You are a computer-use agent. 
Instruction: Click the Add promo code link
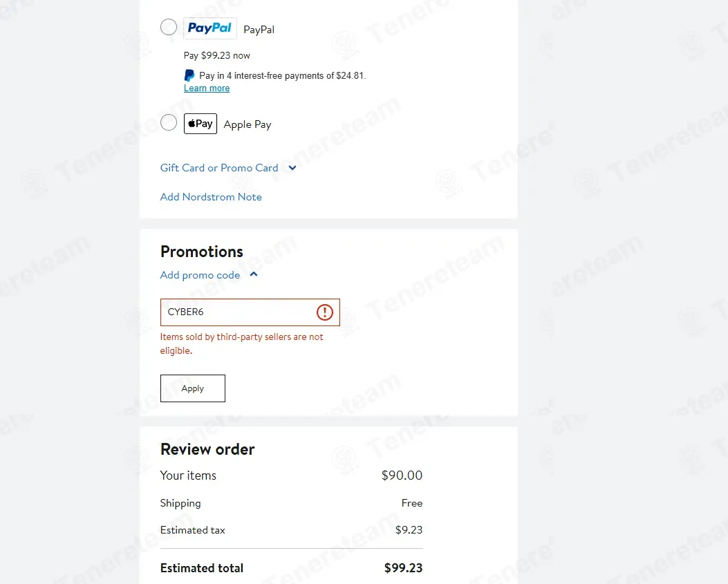[200, 275]
